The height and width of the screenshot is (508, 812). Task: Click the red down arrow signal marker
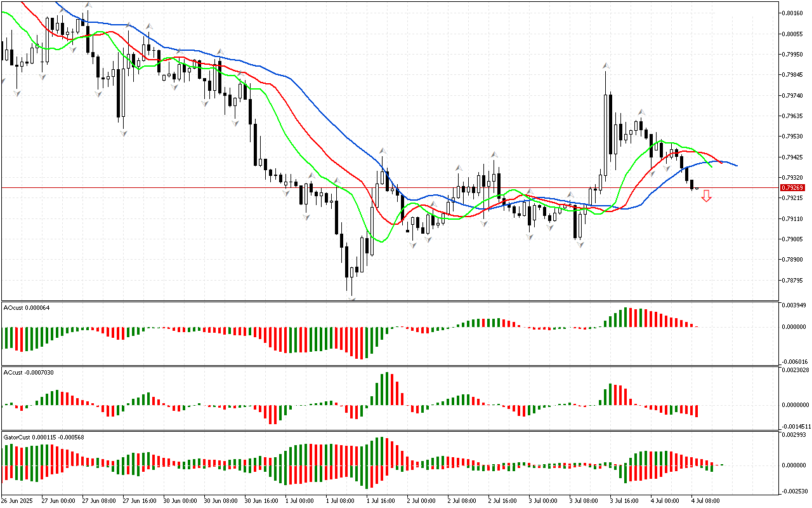tap(706, 196)
